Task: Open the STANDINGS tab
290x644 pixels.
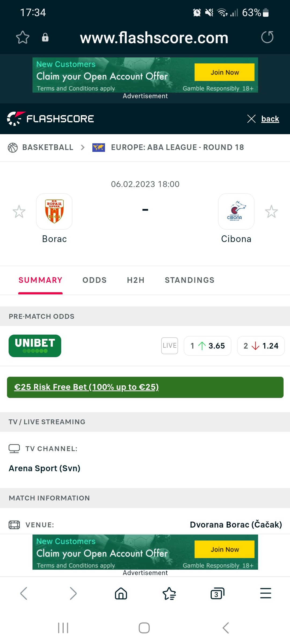Action: click(x=190, y=280)
